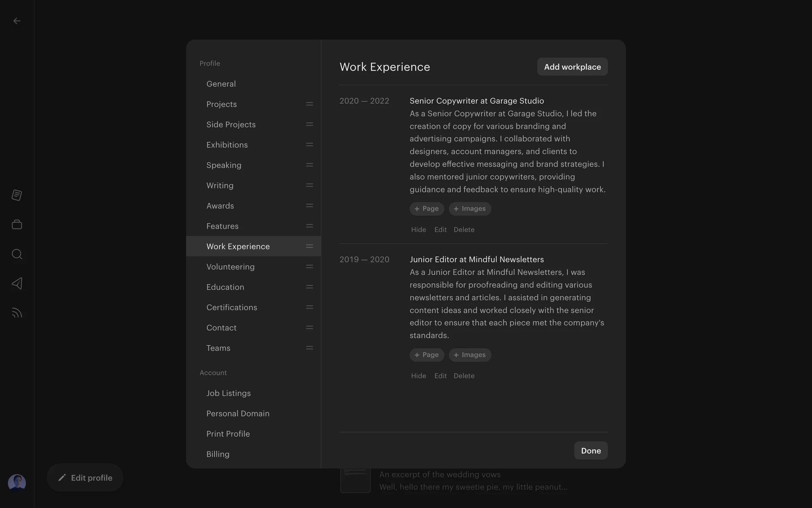Open the briefcase jobs icon
This screenshot has width=812, height=508.
(17, 224)
